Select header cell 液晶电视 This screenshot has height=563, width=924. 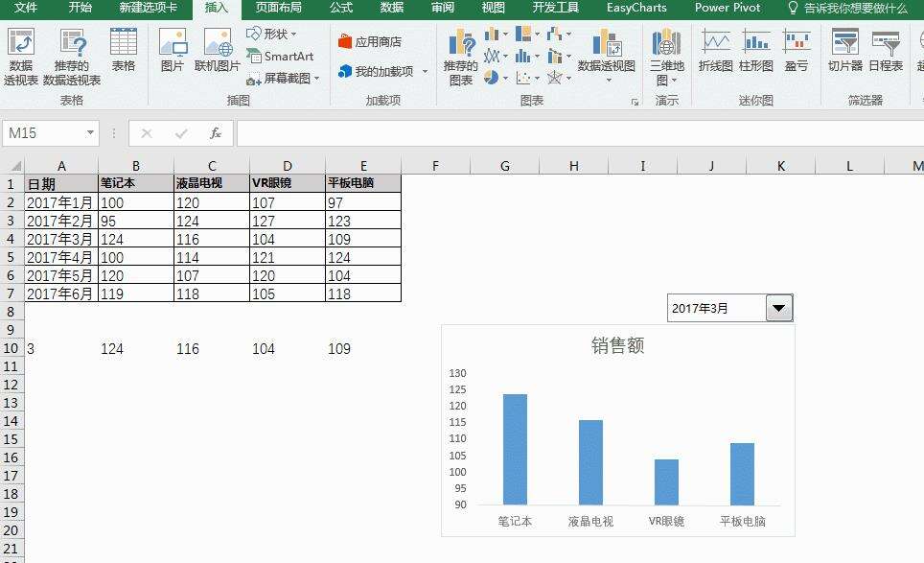(x=212, y=183)
